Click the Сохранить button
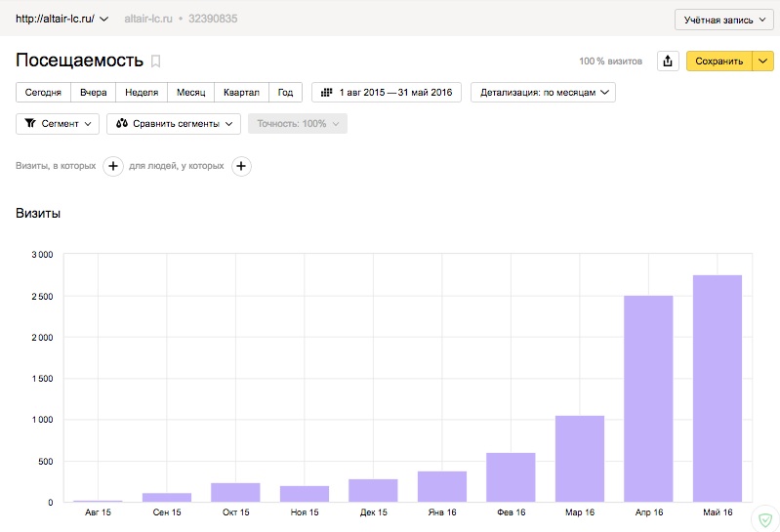Viewport: 780px width, 532px height. (x=719, y=61)
